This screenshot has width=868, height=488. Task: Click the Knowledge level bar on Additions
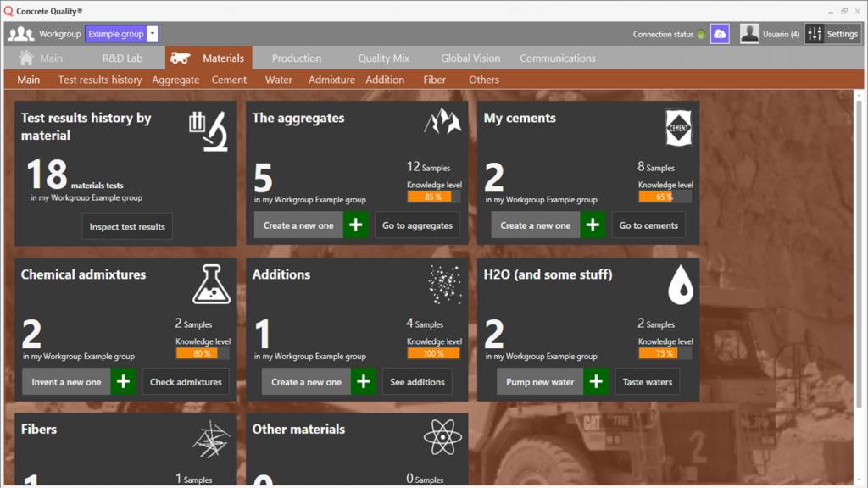click(433, 353)
